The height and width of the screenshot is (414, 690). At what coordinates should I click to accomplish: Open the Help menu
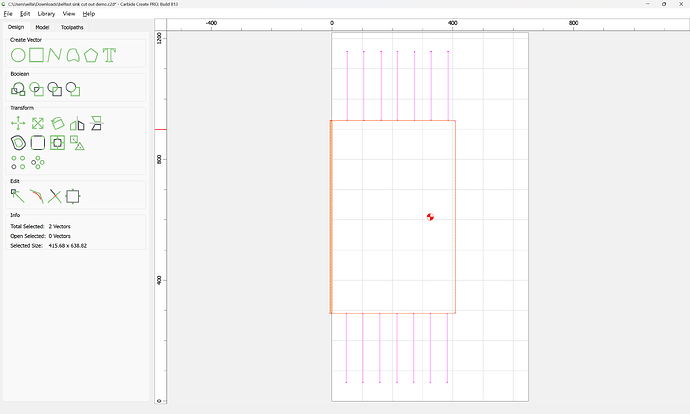(89, 14)
